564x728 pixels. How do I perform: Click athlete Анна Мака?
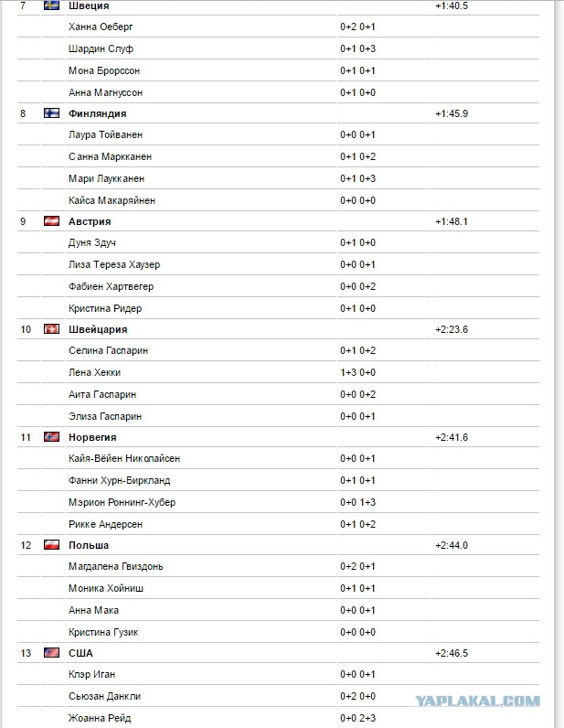pos(93,610)
